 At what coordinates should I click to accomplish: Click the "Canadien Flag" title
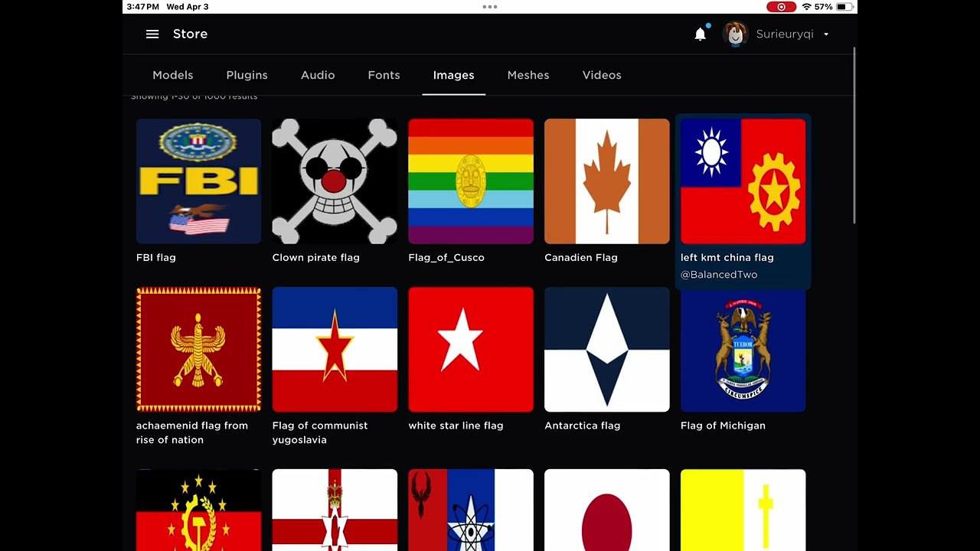[581, 258]
